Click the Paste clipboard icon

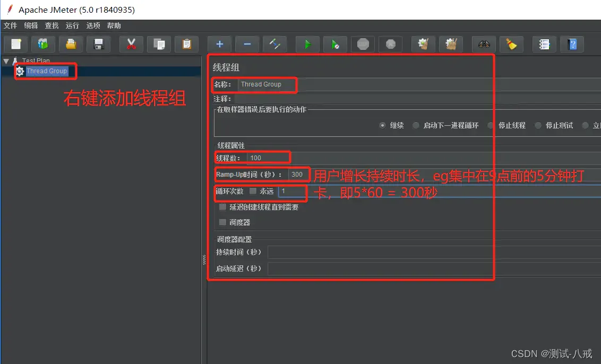point(187,45)
